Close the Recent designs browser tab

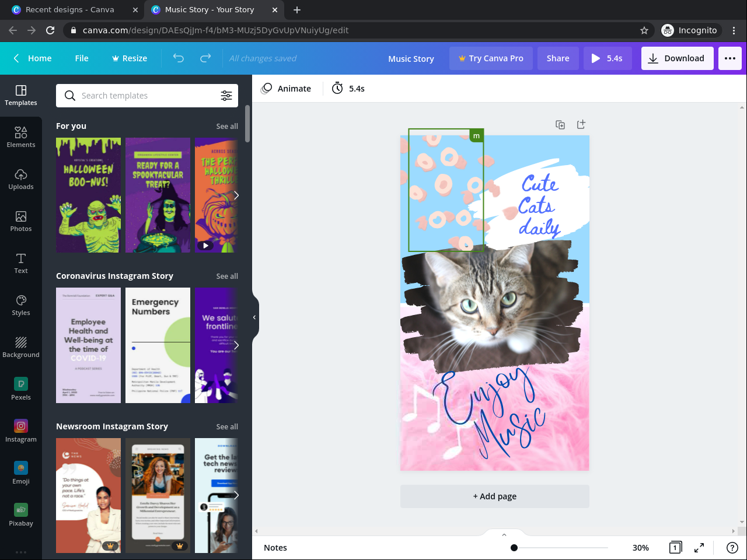[135, 10]
